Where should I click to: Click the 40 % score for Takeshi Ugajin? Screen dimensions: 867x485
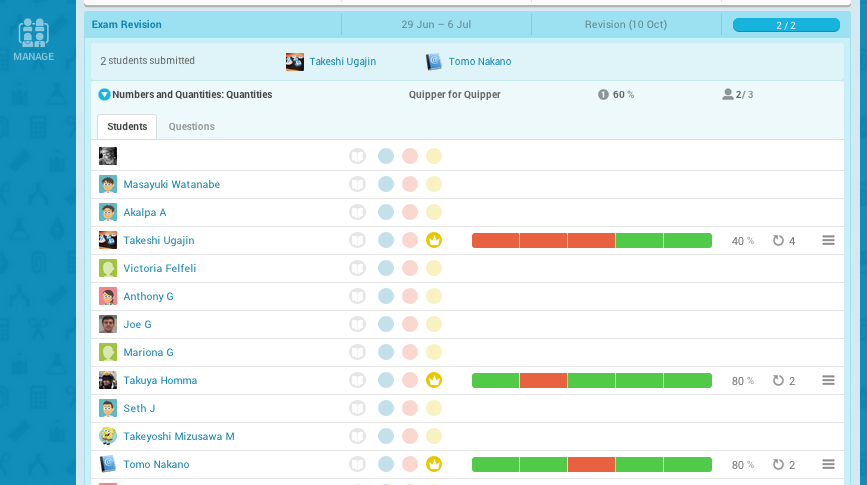point(743,241)
